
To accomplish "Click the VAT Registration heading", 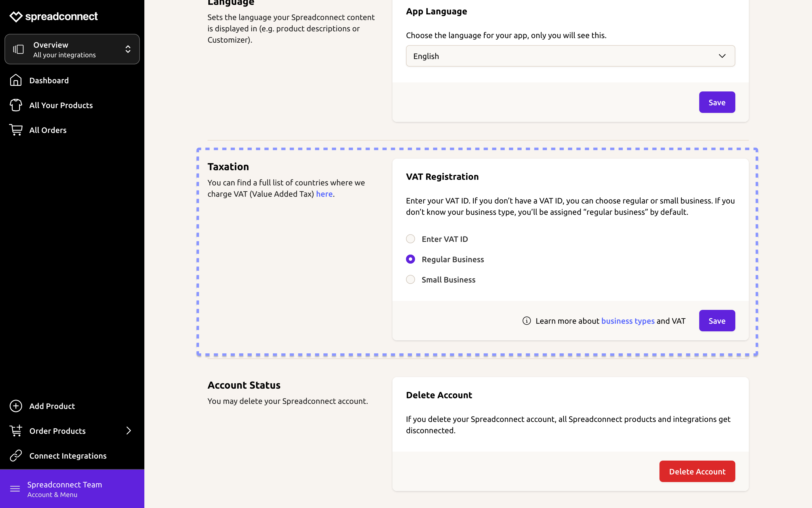I will click(442, 177).
